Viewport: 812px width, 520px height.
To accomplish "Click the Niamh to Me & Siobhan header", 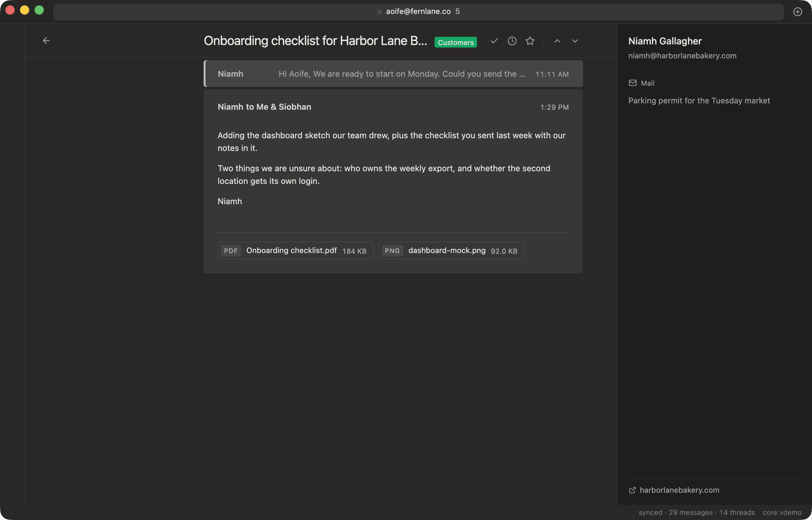I will pos(264,107).
